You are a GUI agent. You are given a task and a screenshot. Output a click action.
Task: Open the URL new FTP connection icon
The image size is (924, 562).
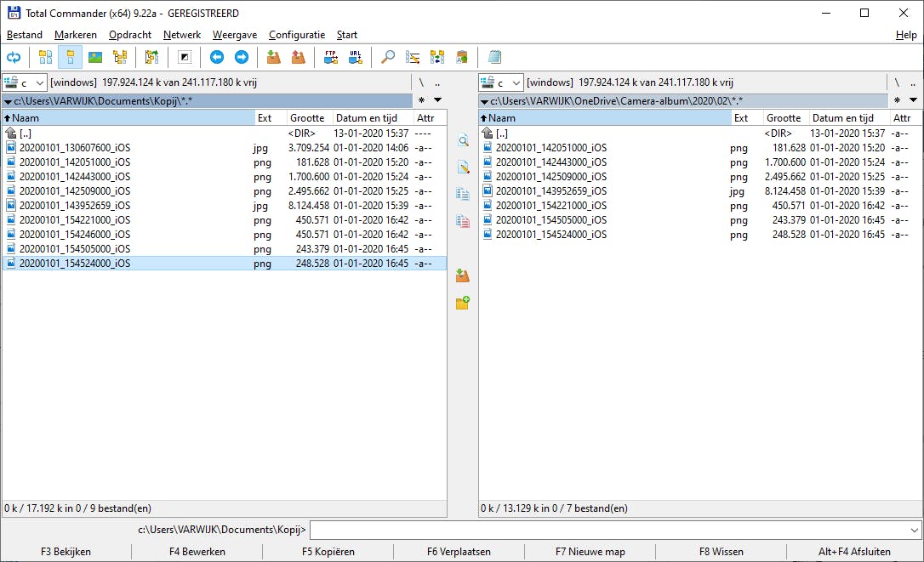356,57
